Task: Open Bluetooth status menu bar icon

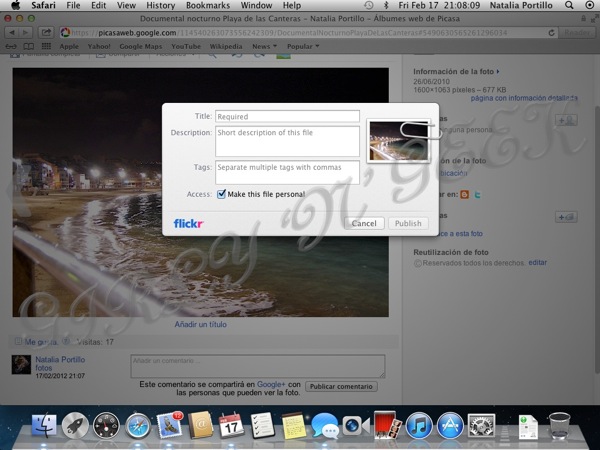Action: pyautogui.click(x=386, y=5)
